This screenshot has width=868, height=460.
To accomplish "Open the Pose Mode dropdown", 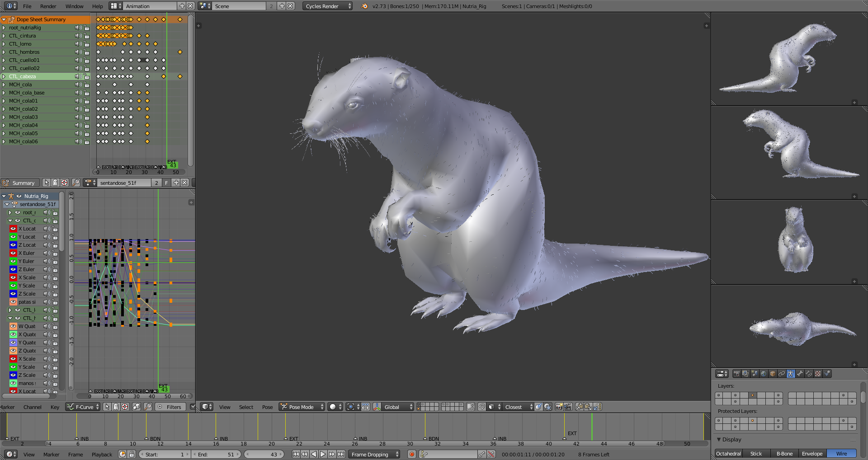I will click(x=302, y=407).
